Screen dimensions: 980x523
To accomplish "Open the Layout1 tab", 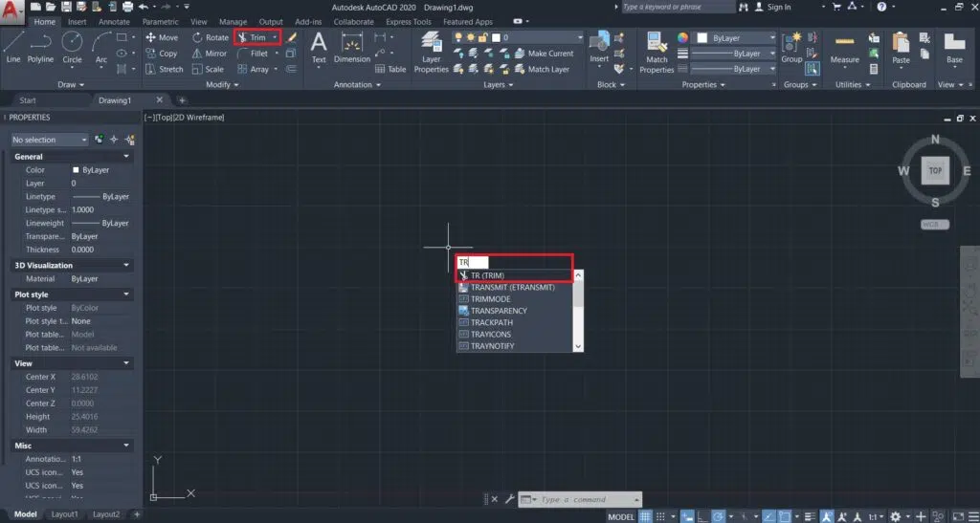I will click(x=64, y=514).
